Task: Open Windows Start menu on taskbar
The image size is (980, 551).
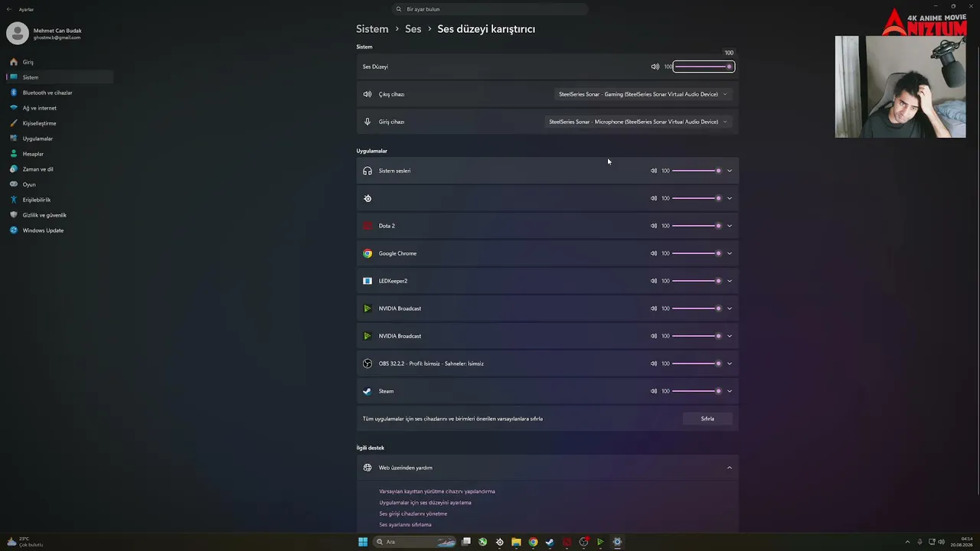Action: [x=363, y=542]
